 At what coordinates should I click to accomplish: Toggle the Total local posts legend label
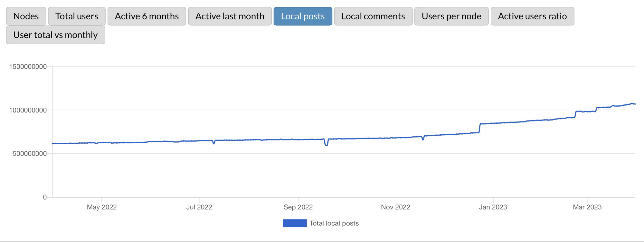pyautogui.click(x=334, y=223)
